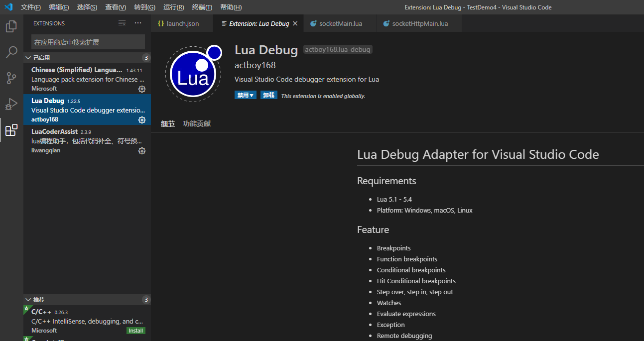This screenshot has height=341, width=644.
Task: Click the EXTENSIONS panel title
Action: pos(49,23)
